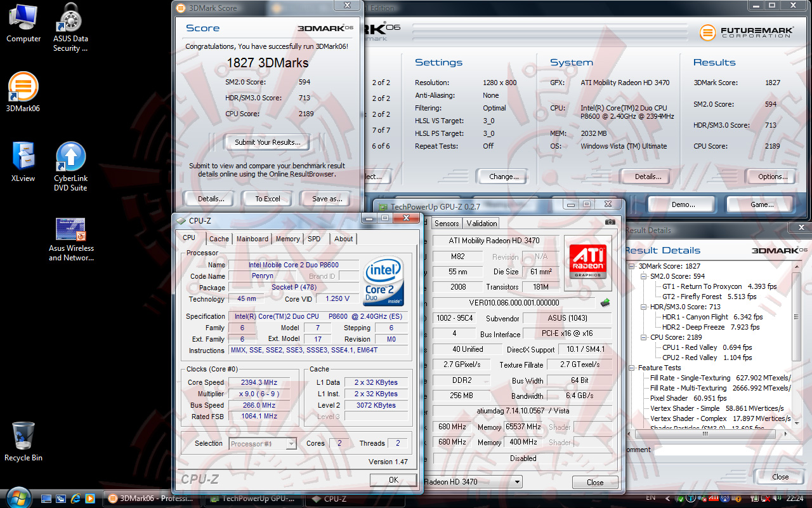Collapse the 3DMark Score tree node
Image resolution: width=812 pixels, height=508 pixels.
tap(632, 266)
